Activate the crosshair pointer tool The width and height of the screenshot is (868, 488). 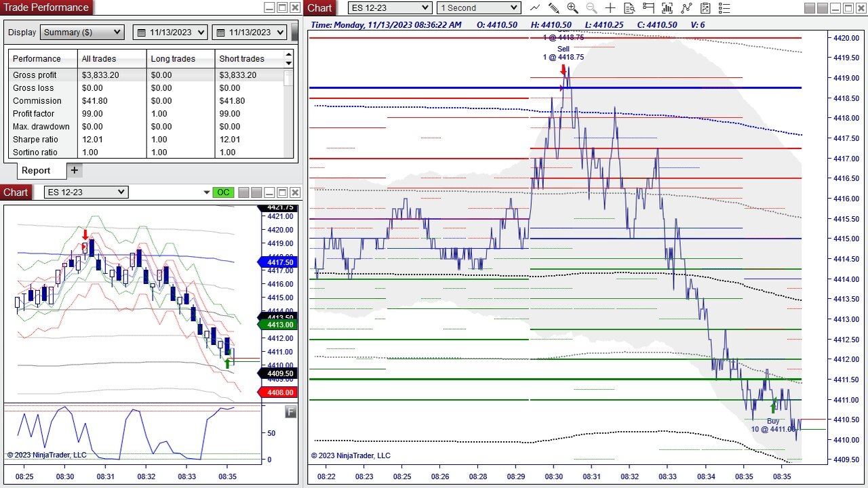click(x=610, y=8)
